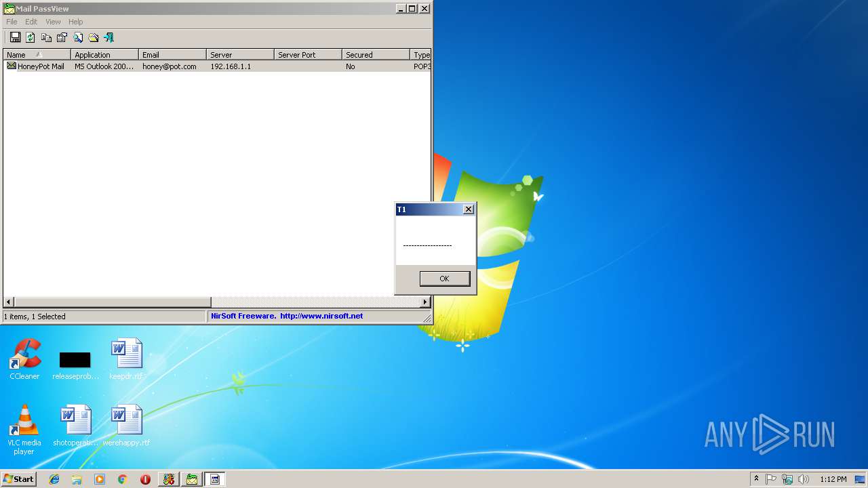Select the releaseprob desktop file

pyautogui.click(x=75, y=363)
